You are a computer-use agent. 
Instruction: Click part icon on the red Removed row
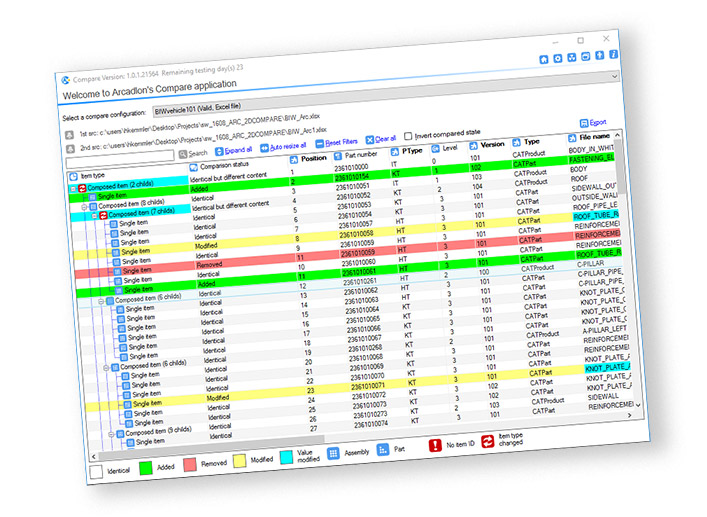tap(118, 271)
